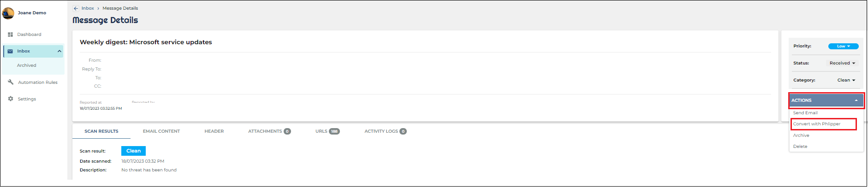Click the Joane Demo profile avatar
Image resolution: width=868 pixels, height=188 pixels.
8,13
